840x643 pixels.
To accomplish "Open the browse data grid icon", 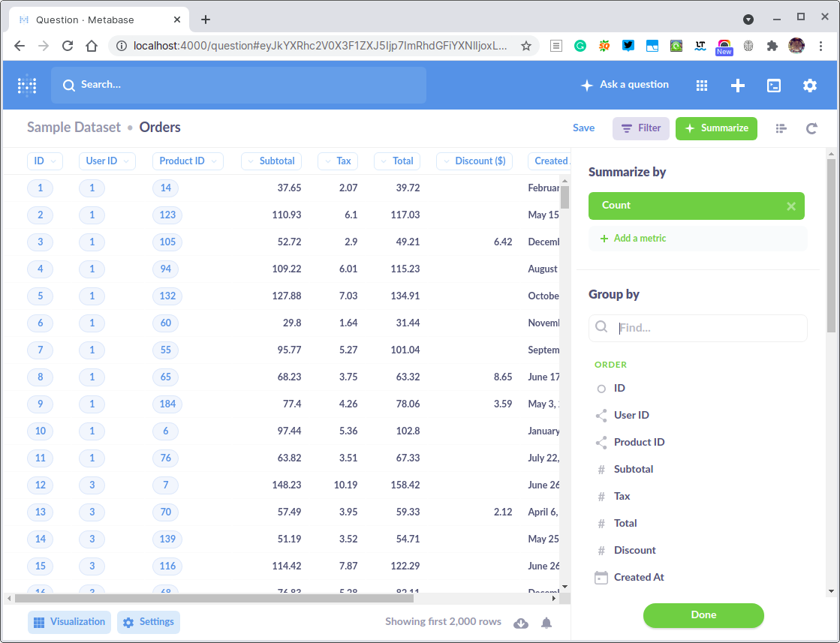I will point(701,85).
